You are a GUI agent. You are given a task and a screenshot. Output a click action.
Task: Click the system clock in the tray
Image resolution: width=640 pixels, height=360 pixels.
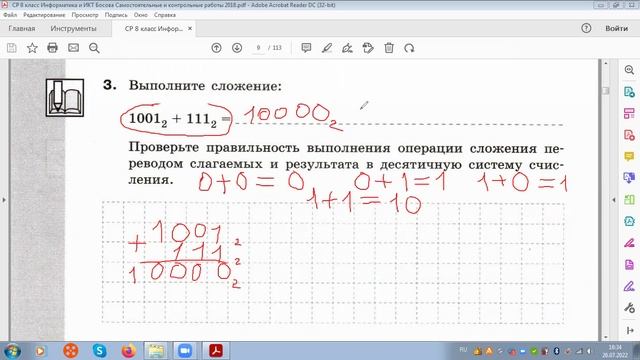615,351
